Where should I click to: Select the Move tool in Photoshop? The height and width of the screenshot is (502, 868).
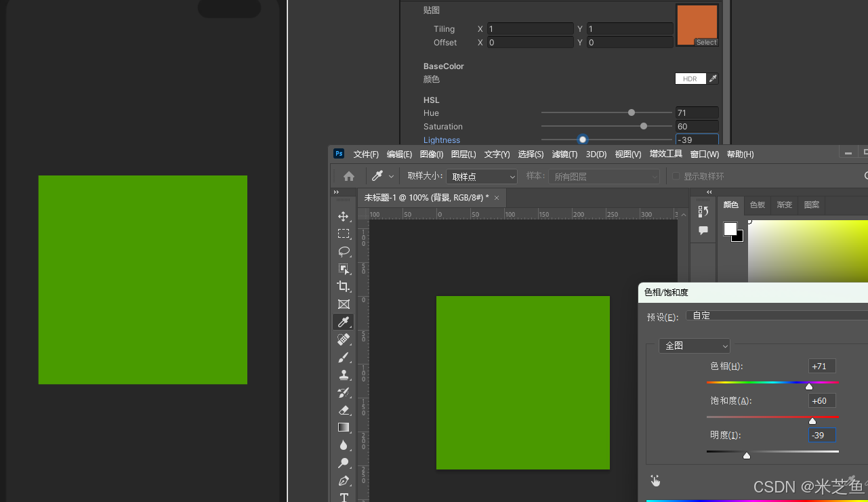point(344,216)
